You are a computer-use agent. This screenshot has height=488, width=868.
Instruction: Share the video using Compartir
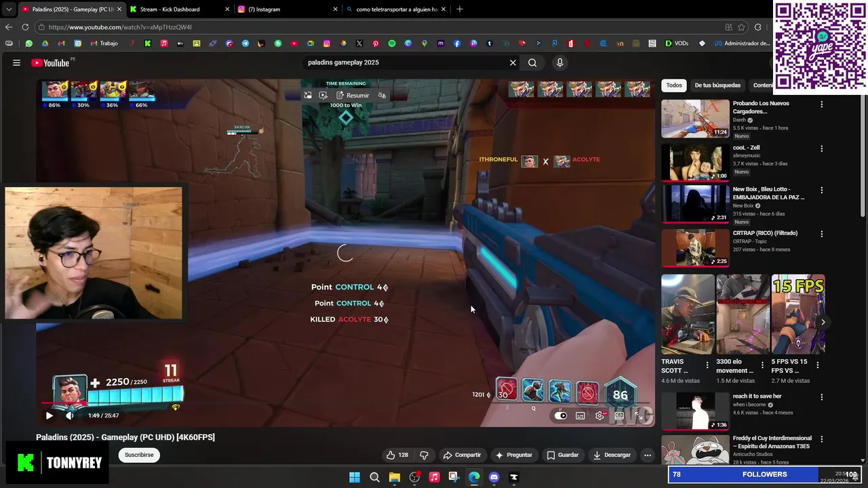click(x=462, y=455)
